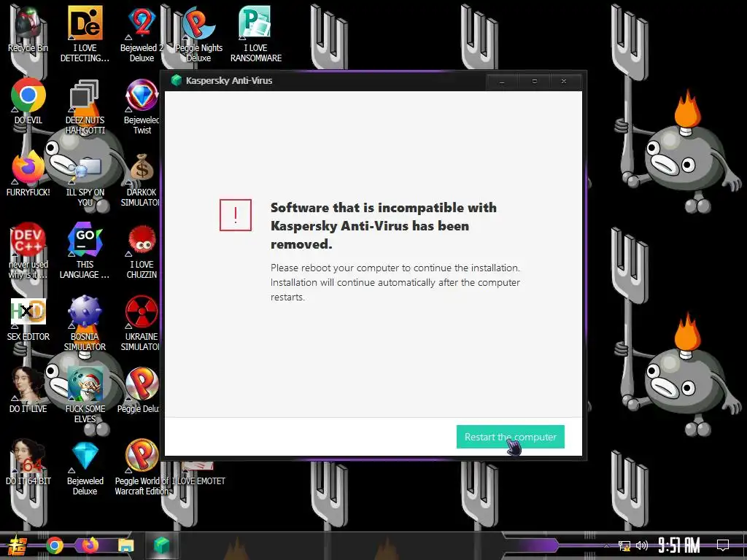Close the Kaspersky Anti-Virus window

click(x=564, y=82)
